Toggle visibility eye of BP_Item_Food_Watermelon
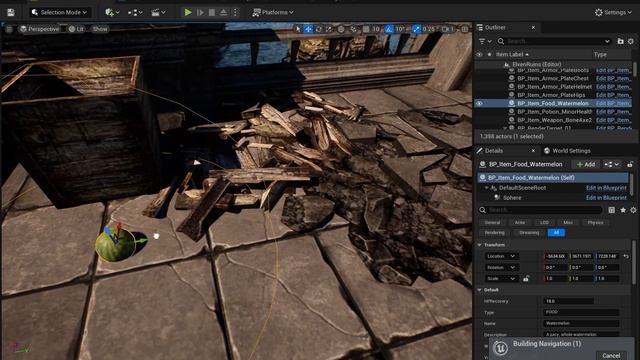This screenshot has height=360, width=640. pyautogui.click(x=480, y=103)
